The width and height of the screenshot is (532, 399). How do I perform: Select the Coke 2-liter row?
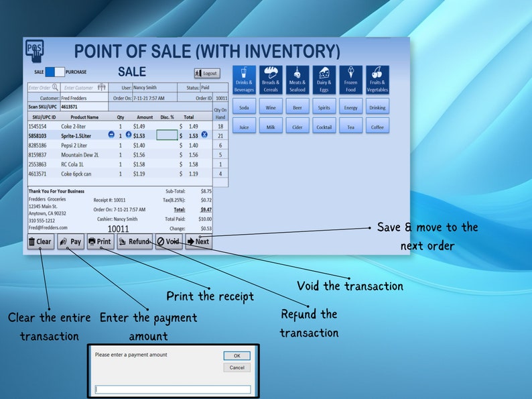pyautogui.click(x=120, y=126)
